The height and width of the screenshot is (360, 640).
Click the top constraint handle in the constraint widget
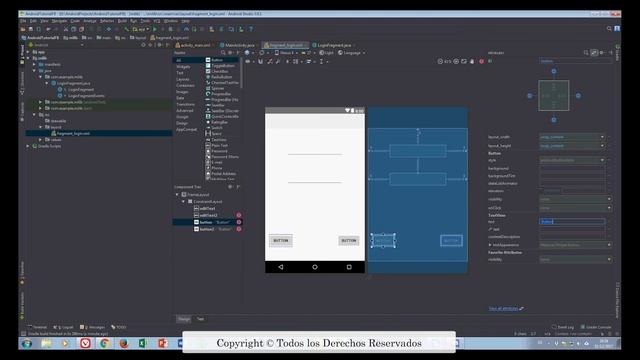(x=554, y=71)
